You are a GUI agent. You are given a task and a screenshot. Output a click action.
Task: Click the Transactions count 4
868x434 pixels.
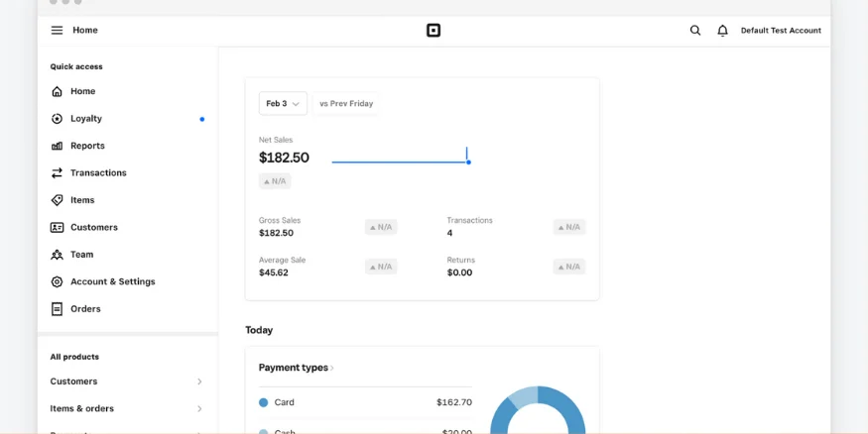coord(449,233)
